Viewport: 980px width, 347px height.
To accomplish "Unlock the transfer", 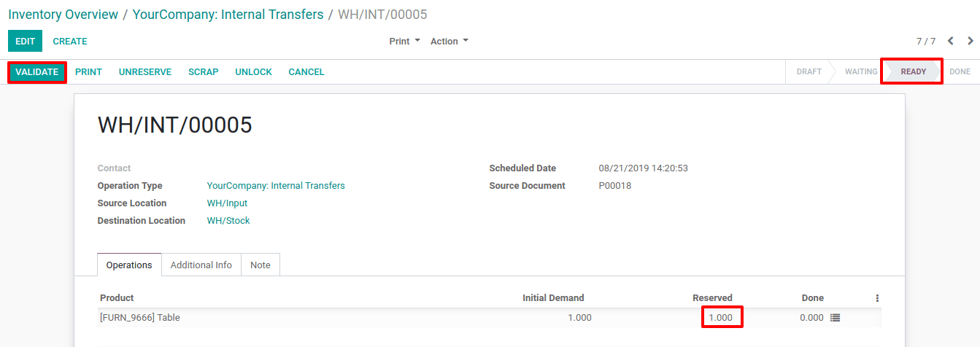I will [253, 72].
